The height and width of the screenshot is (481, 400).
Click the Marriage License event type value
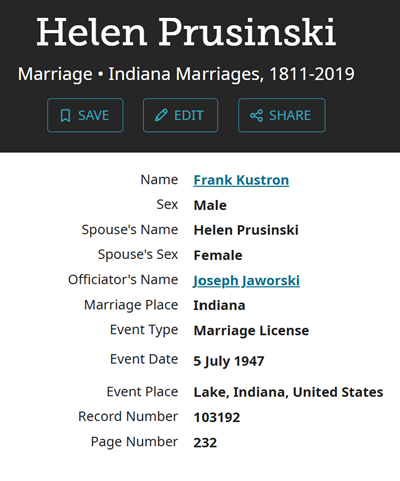point(251,331)
